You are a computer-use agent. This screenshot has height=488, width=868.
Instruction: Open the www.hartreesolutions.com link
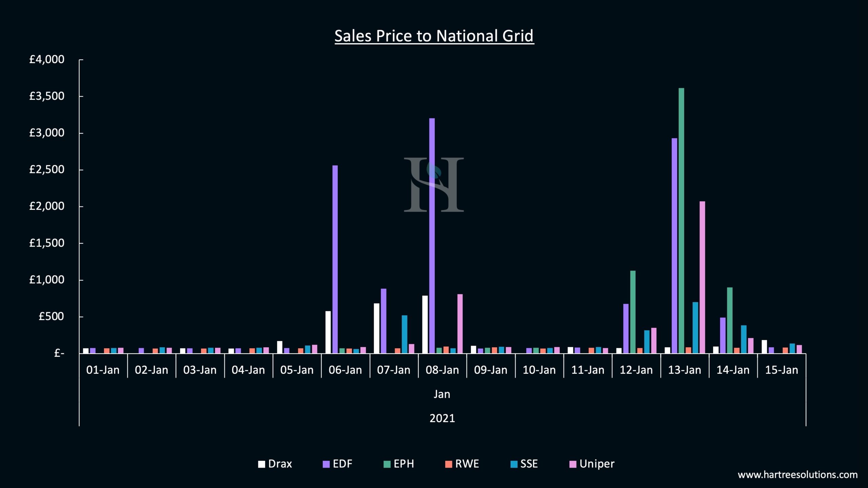coord(797,475)
